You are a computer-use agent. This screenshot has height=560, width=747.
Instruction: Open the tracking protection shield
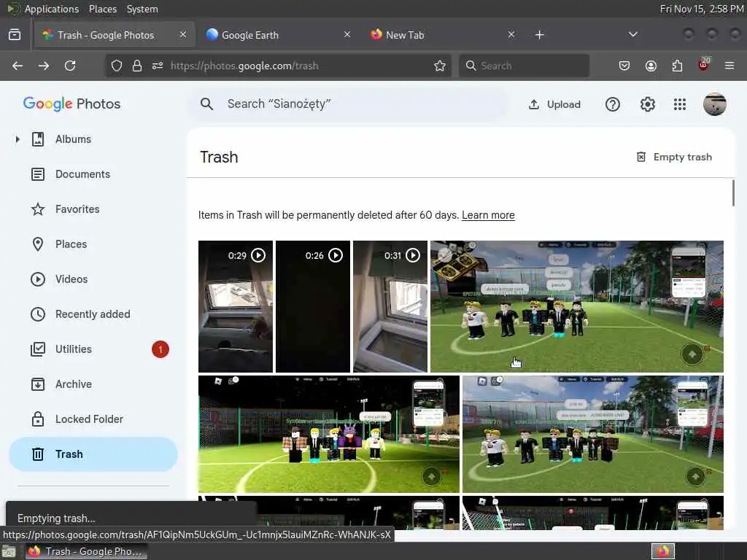point(117,66)
